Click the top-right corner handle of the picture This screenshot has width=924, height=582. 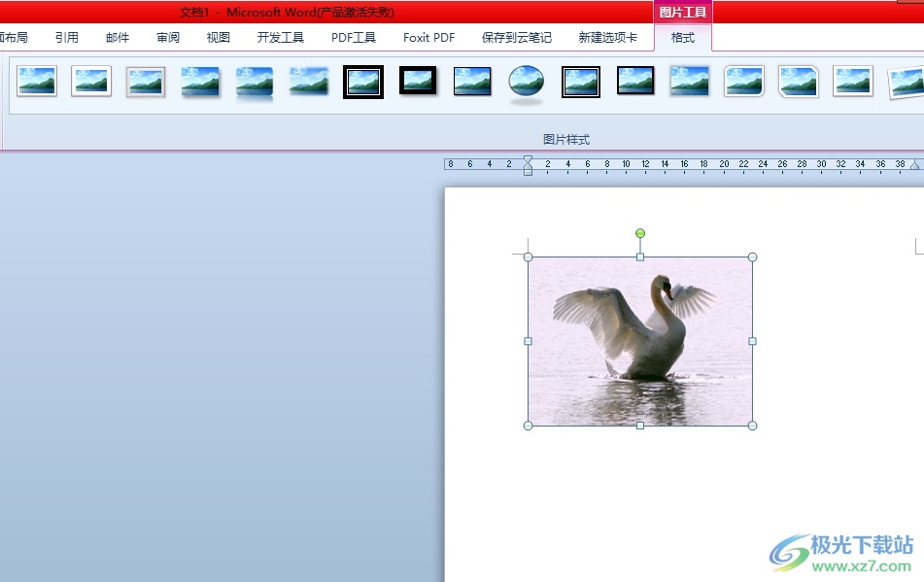753,257
